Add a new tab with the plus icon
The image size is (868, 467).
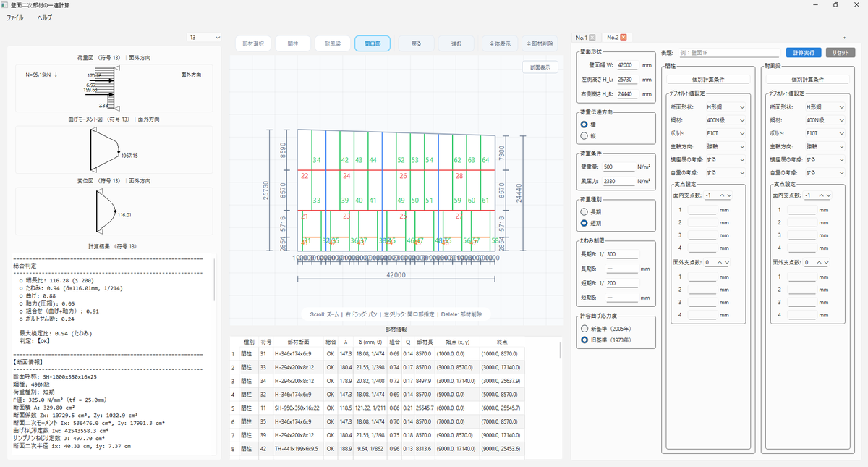point(844,37)
